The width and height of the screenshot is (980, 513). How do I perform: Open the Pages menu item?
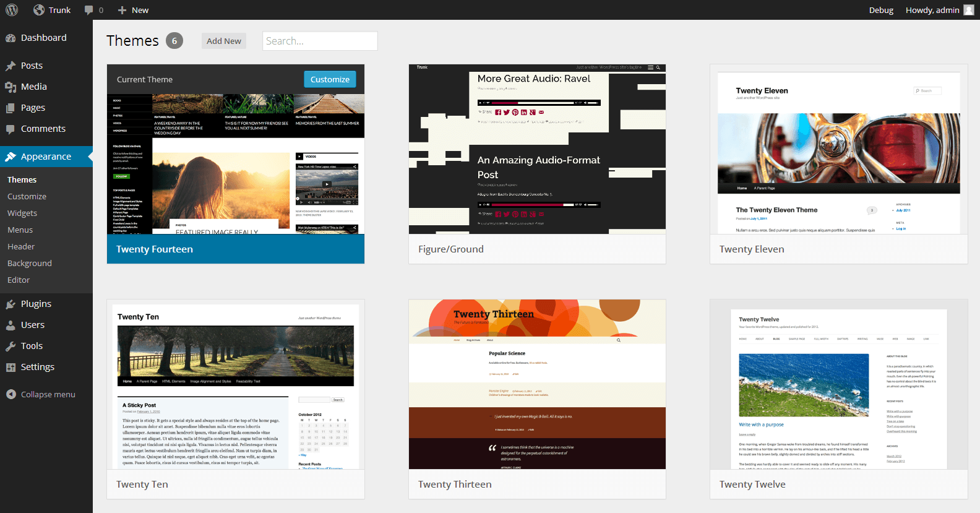33,108
